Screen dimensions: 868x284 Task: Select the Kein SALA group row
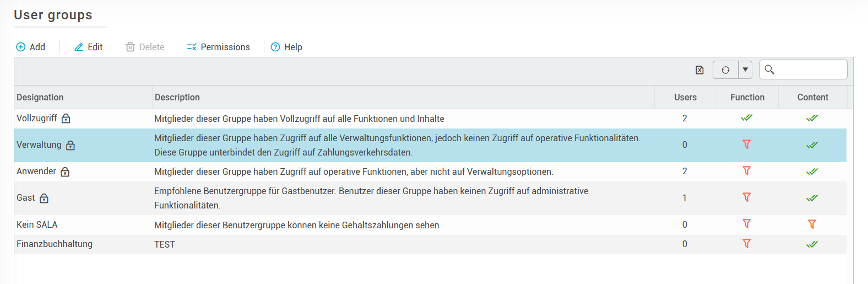click(37, 224)
